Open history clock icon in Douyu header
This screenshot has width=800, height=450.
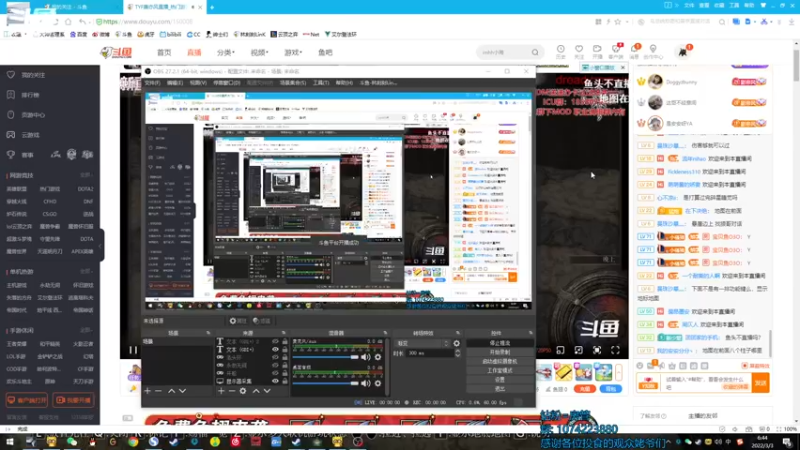[x=560, y=51]
